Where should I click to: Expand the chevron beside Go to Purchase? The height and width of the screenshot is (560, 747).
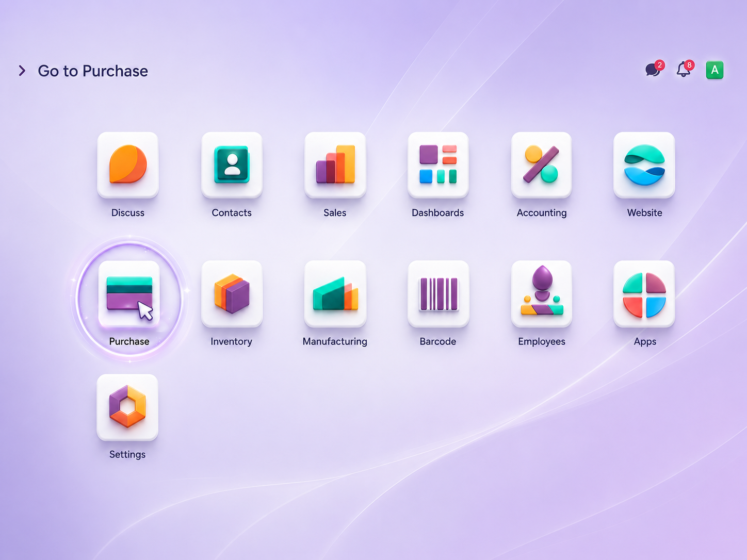[22, 71]
